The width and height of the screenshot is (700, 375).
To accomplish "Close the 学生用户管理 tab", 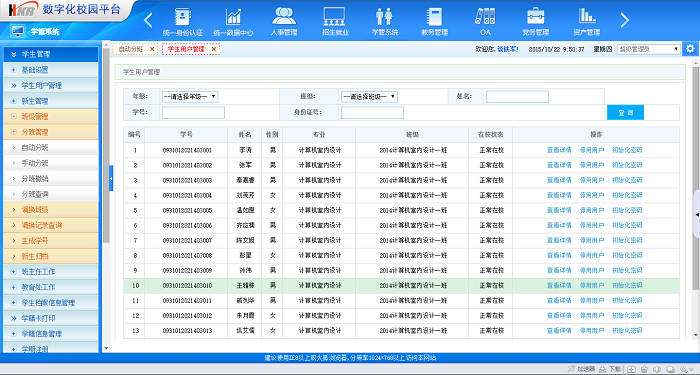I will [x=213, y=49].
